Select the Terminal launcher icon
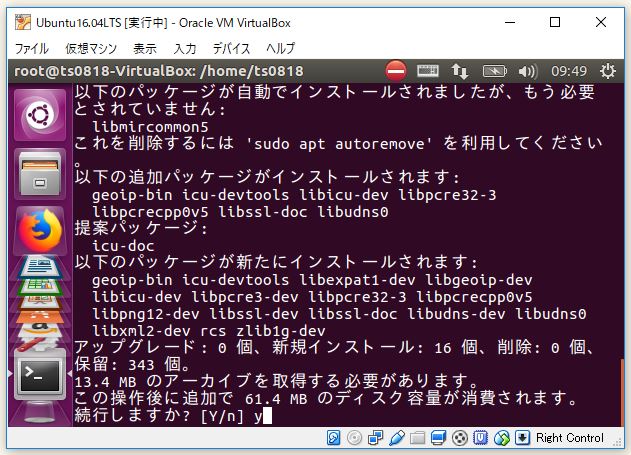 [40, 374]
